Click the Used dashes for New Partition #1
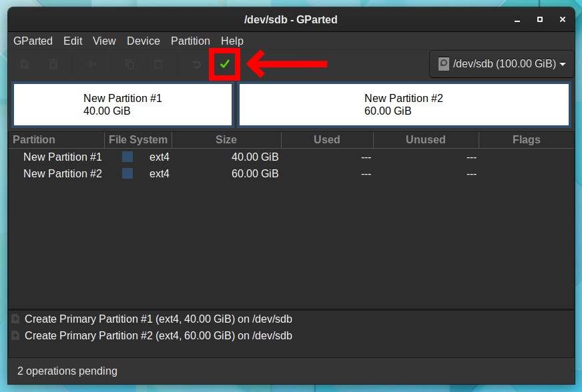This screenshot has height=392, width=582. click(366, 157)
